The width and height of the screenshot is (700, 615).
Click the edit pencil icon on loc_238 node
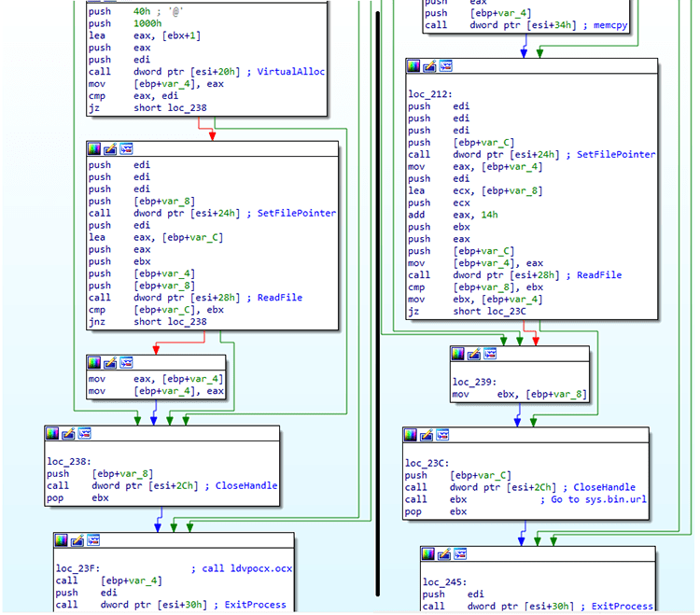pos(68,434)
